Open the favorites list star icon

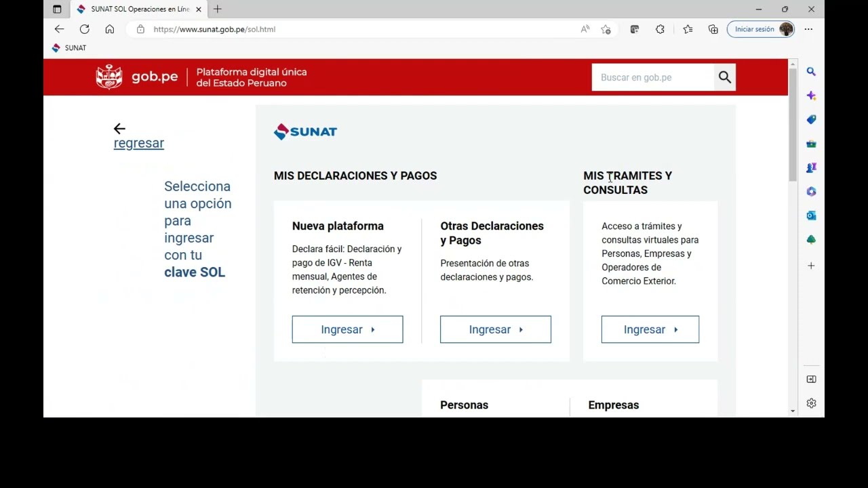pos(688,29)
